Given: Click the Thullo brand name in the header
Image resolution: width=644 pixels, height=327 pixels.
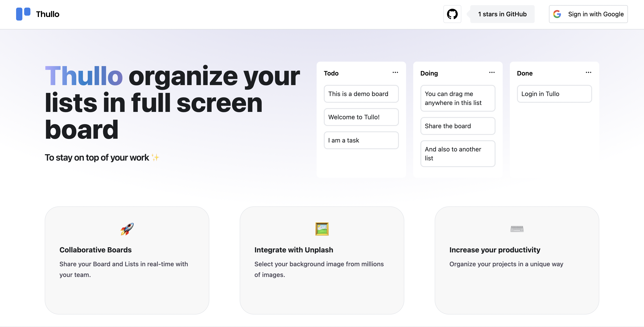Looking at the screenshot, I should tap(48, 14).
